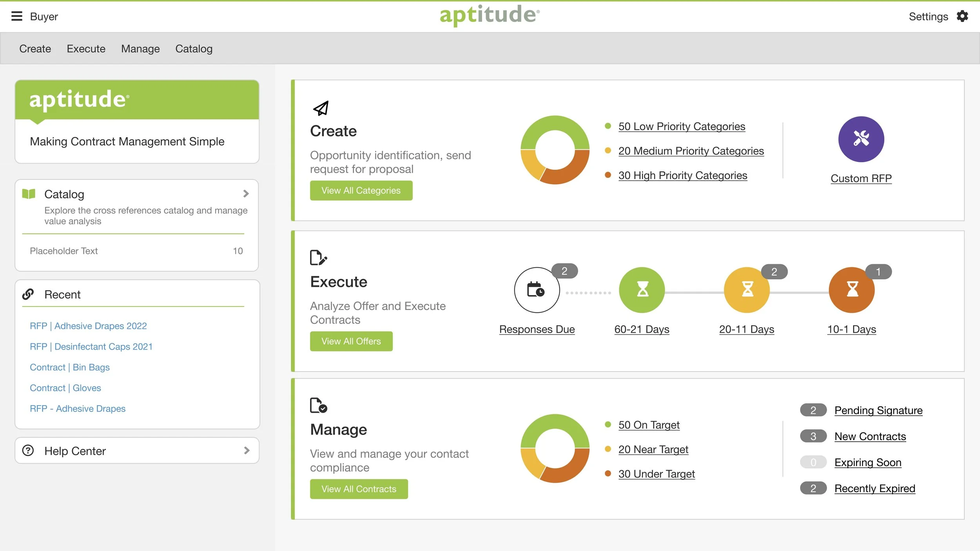Click the Create paper plane icon
This screenshot has height=551, width=980.
point(321,109)
